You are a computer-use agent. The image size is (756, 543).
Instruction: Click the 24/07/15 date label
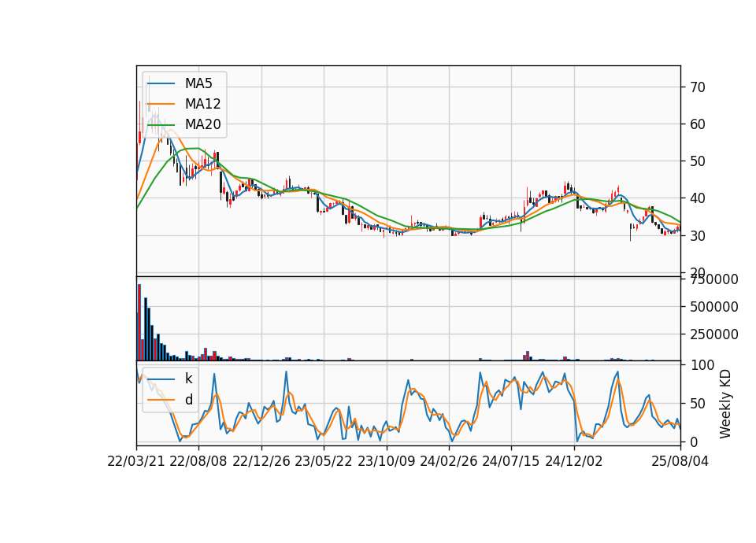510,461
